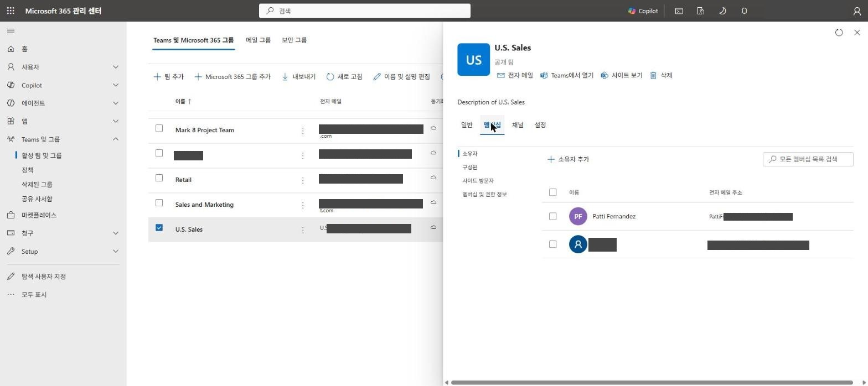The width and height of the screenshot is (868, 386).
Task: View the U.S. Sales site
Action: [622, 75]
